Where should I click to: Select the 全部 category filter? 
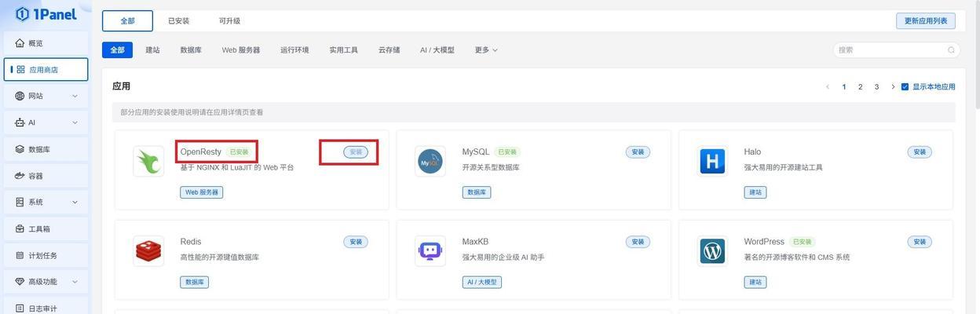point(117,49)
